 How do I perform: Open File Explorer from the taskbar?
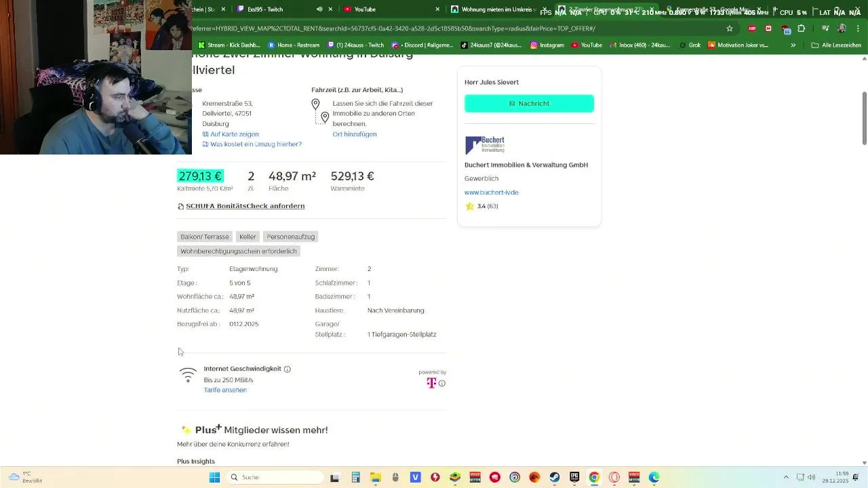[375, 477]
